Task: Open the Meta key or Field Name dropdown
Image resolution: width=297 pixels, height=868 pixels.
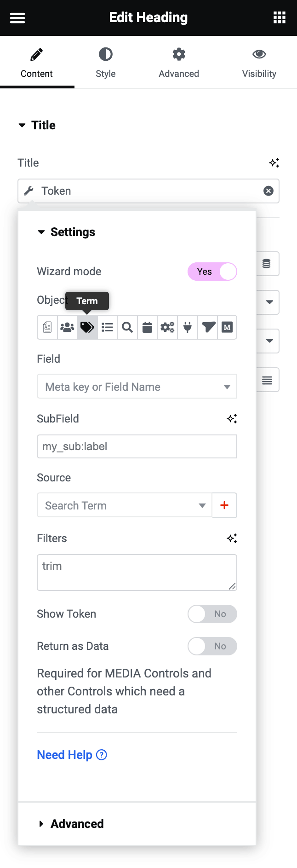Action: point(137,387)
